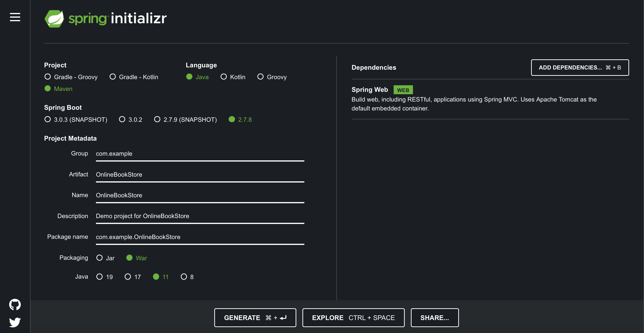The height and width of the screenshot is (333, 644).
Task: Switch packaging to Jar
Action: point(99,258)
